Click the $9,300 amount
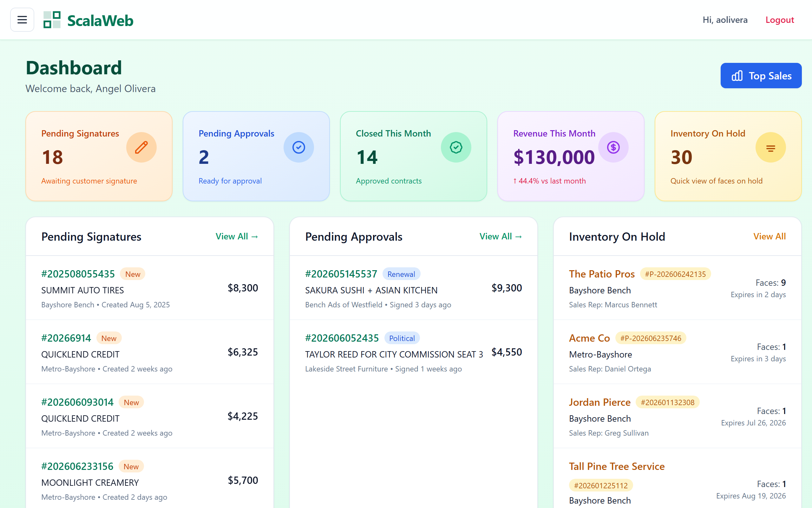 coord(507,288)
